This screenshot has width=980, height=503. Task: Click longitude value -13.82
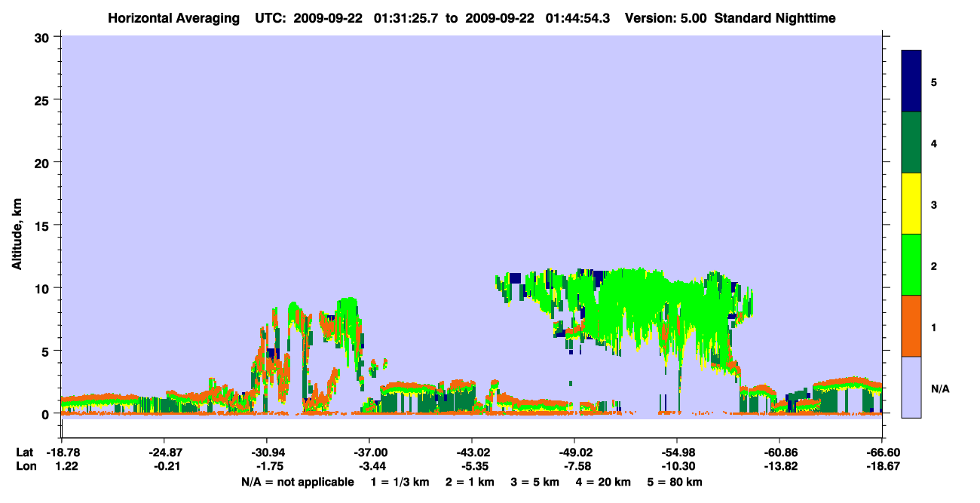point(779,467)
